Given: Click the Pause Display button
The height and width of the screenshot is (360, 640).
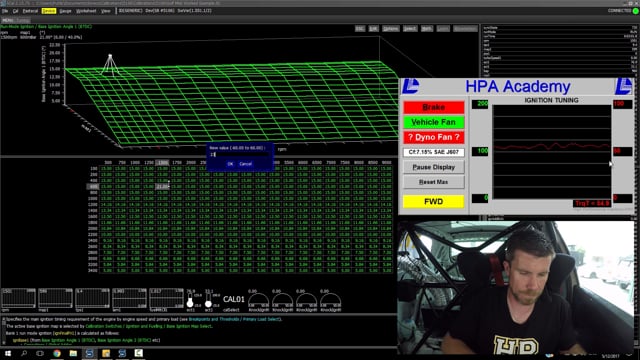Looking at the screenshot, I should (x=433, y=167).
